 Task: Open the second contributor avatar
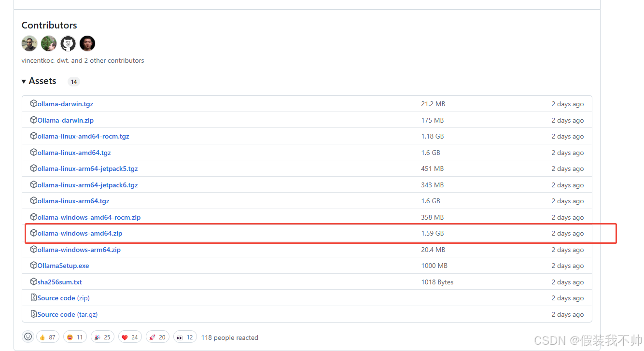point(49,43)
